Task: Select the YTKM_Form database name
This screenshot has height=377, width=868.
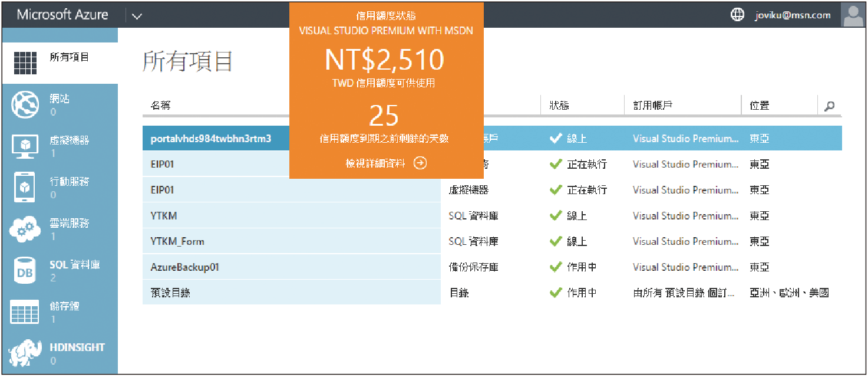Action: coord(177,241)
